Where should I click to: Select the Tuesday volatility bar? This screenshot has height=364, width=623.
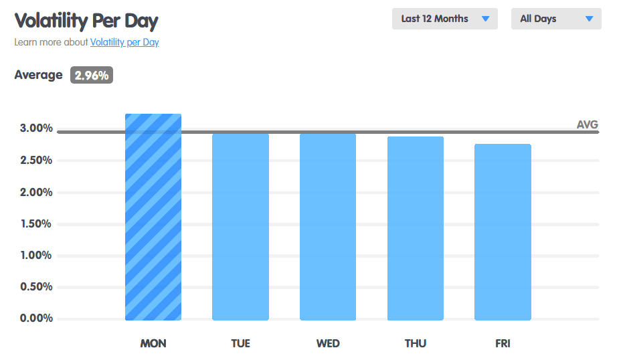(240, 227)
